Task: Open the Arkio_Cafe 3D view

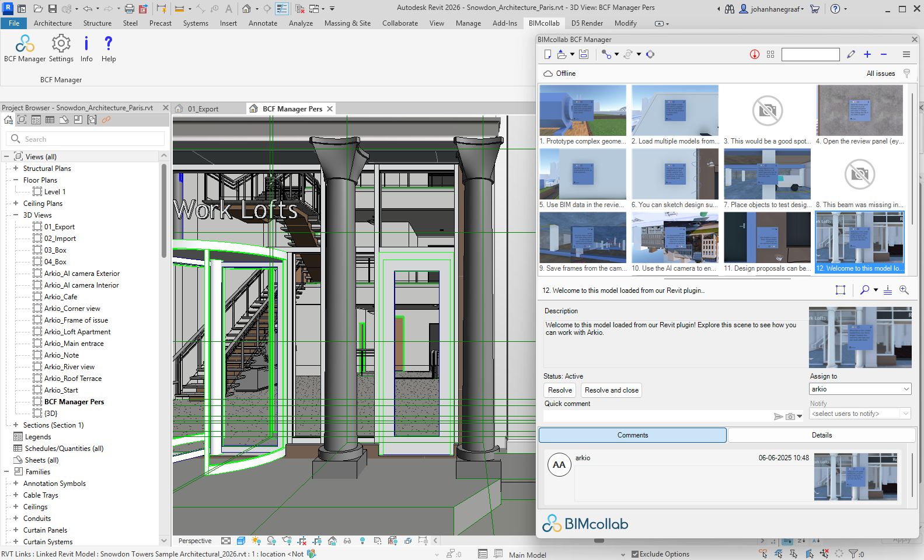Action: 61,297
